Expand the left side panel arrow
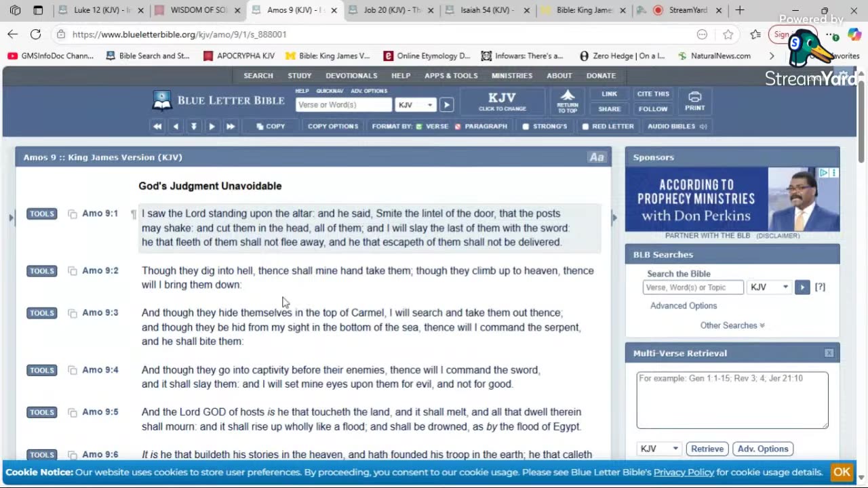 10,218
